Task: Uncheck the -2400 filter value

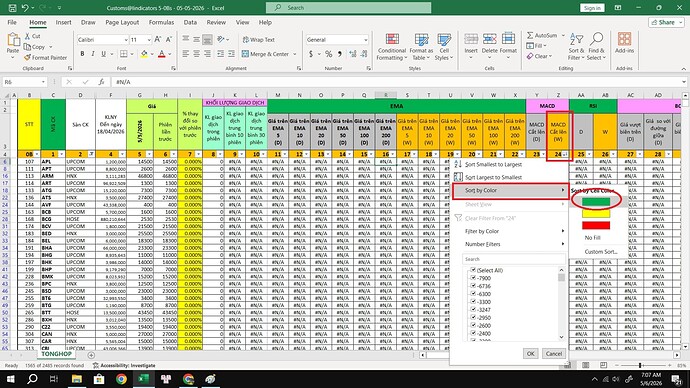Action: 473,333
